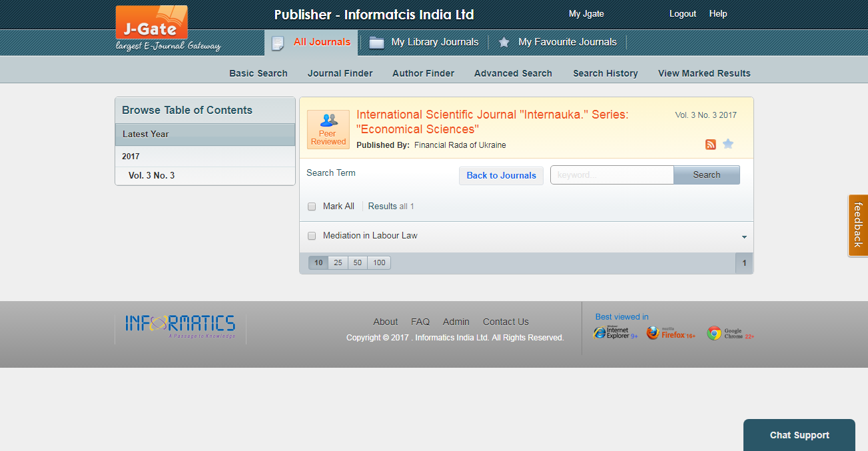Open My Jgate link
The image size is (868, 451).
[586, 13]
